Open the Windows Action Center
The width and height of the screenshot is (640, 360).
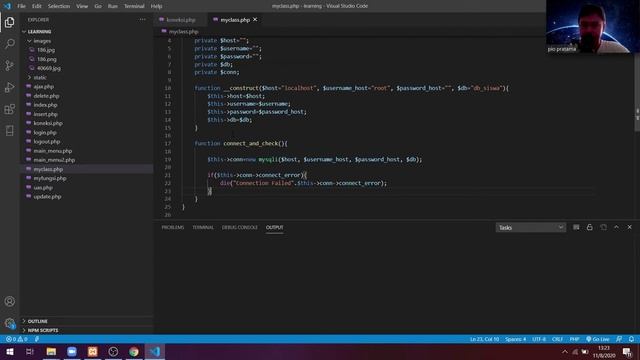[627, 352]
